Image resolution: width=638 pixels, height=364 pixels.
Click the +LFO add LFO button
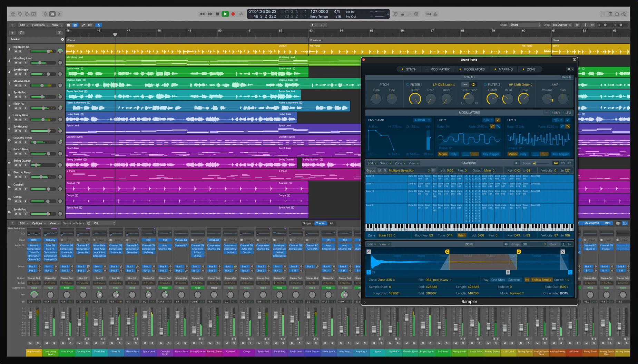point(567,113)
